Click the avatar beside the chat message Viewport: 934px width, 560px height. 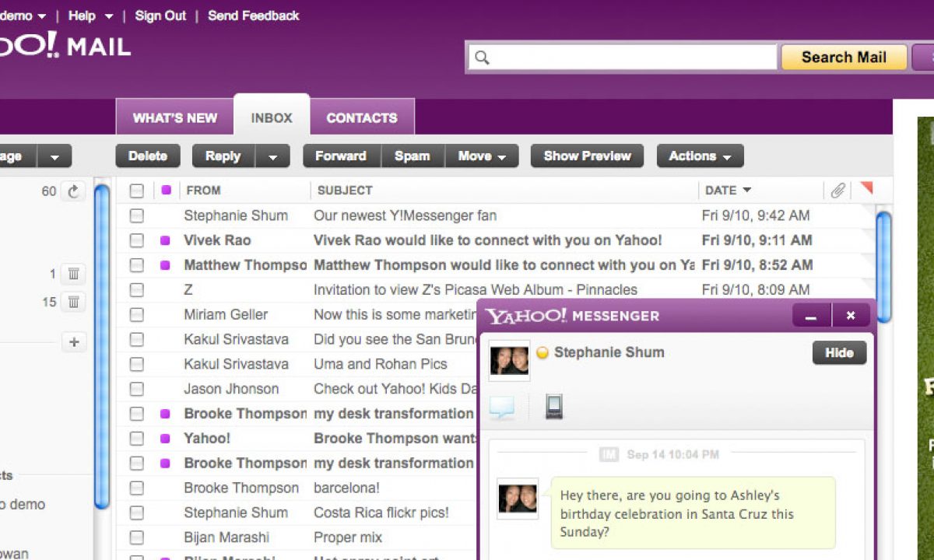pos(518,499)
